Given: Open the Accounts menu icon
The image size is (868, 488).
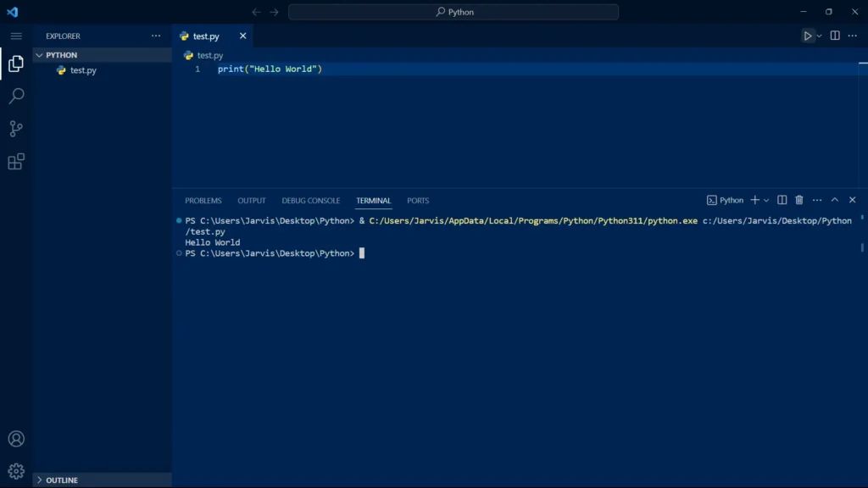Looking at the screenshot, I should click(16, 439).
